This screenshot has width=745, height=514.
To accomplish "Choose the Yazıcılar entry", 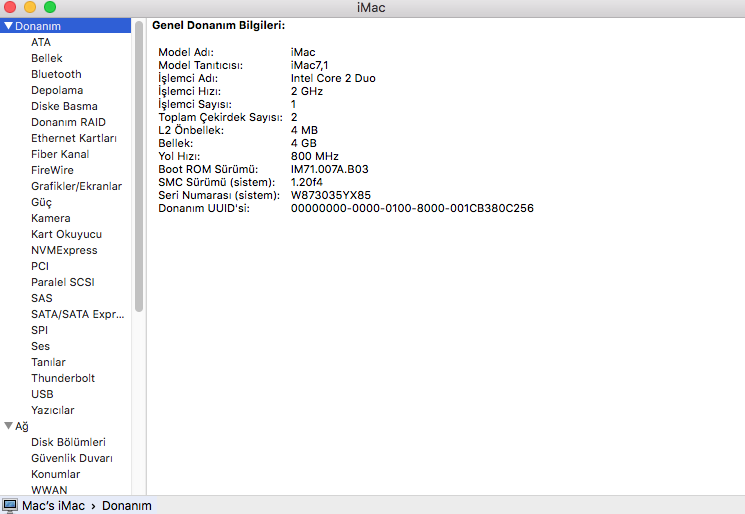I will pos(53,410).
